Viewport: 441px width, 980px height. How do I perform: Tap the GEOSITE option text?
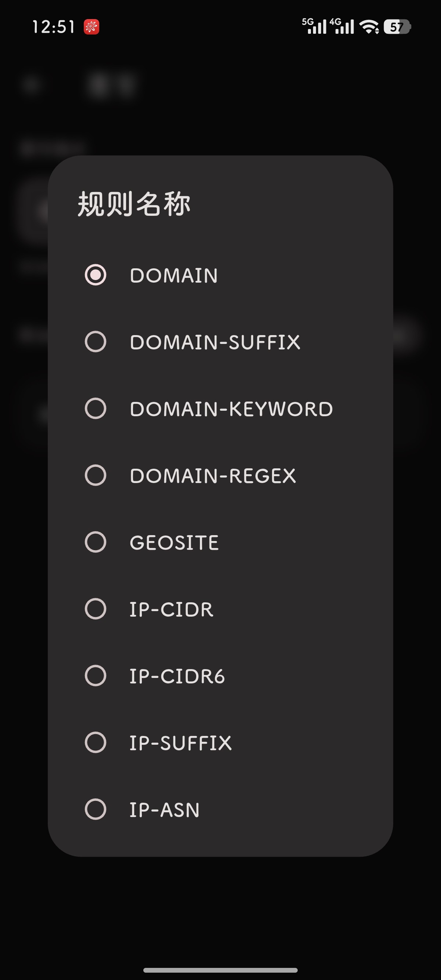click(x=174, y=542)
